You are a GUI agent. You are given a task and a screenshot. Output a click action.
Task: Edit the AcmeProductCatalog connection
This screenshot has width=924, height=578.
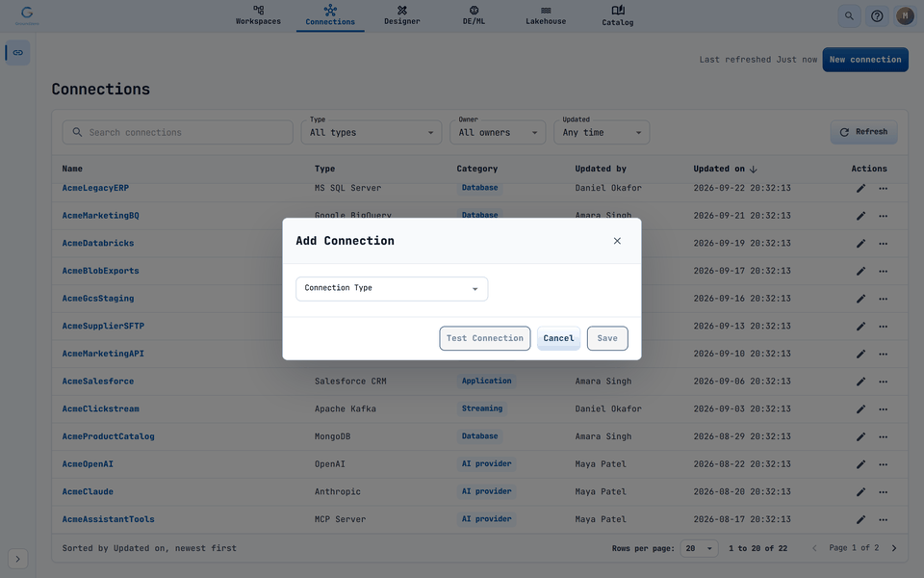860,437
